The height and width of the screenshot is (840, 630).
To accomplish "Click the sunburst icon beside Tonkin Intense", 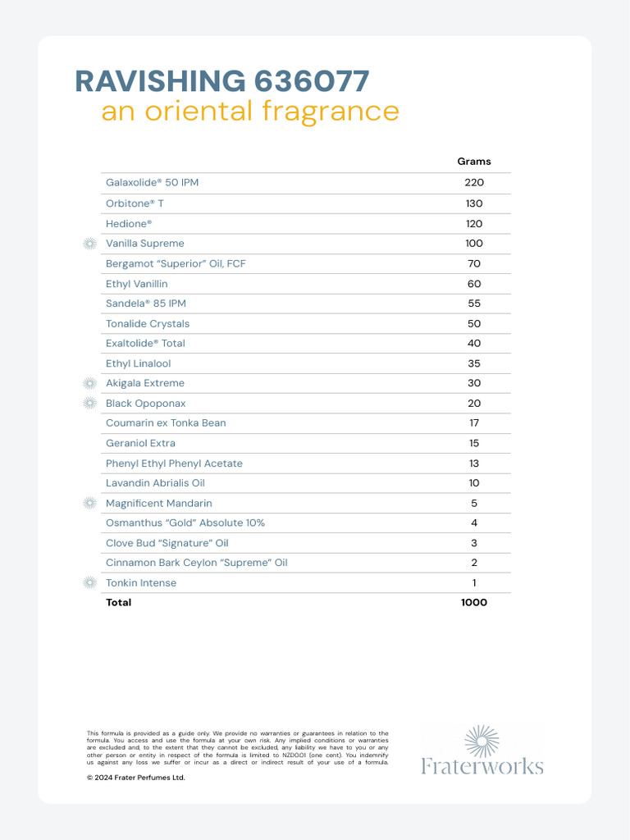I will click(90, 583).
